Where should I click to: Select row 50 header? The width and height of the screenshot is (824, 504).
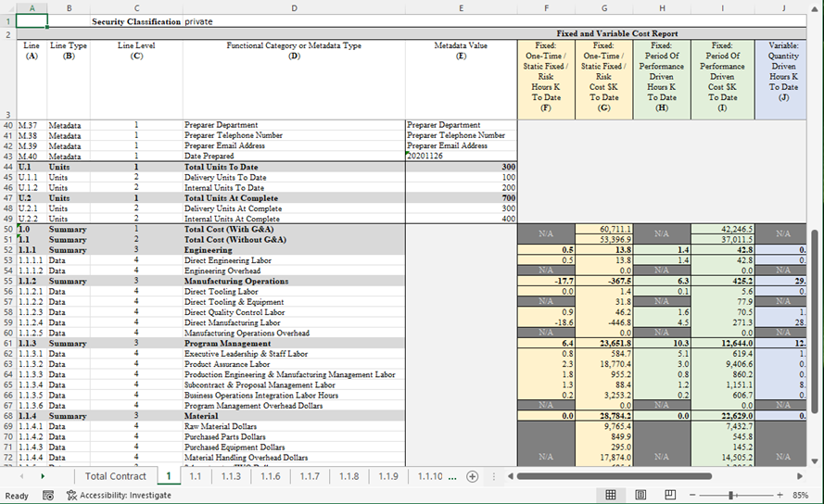pyautogui.click(x=8, y=229)
